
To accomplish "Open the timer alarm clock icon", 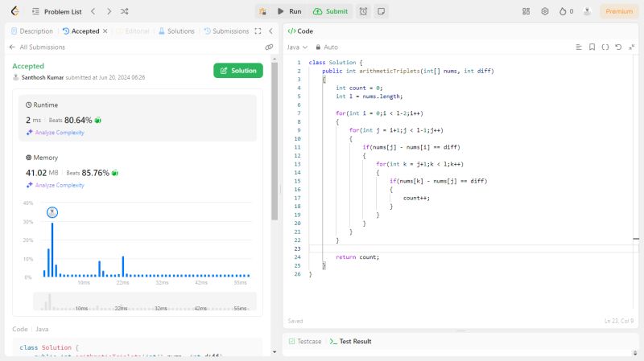I will click(x=364, y=11).
